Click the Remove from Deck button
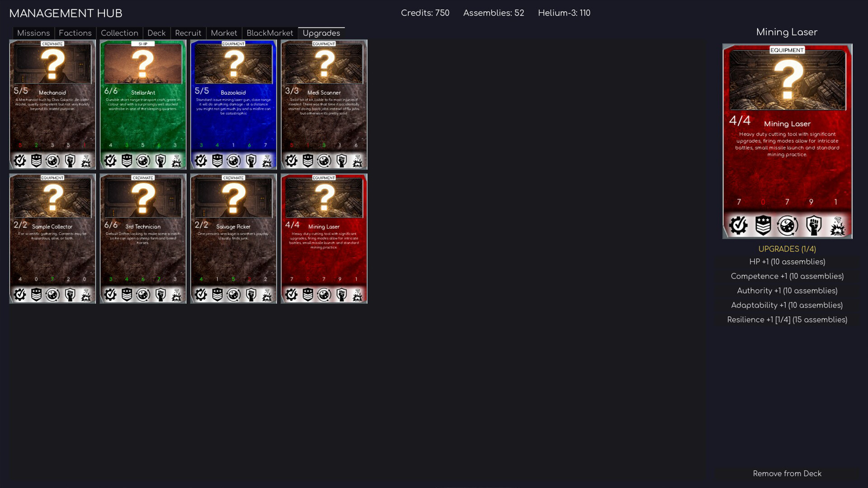 pos(787,474)
